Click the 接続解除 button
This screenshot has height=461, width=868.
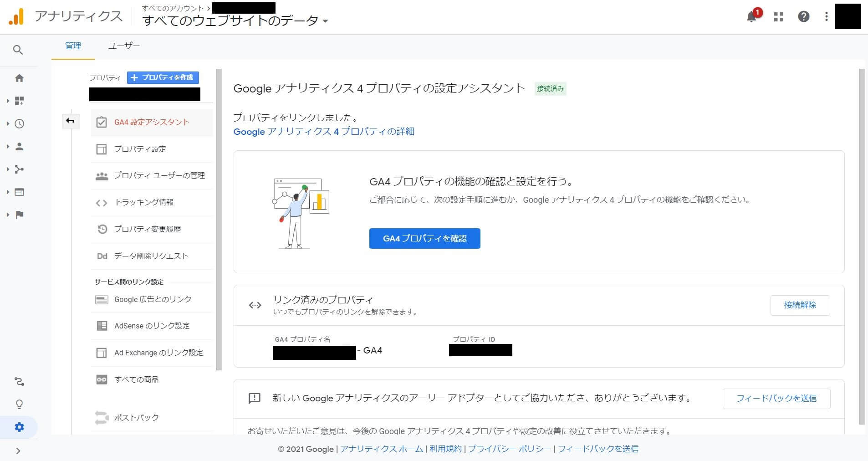pos(800,305)
